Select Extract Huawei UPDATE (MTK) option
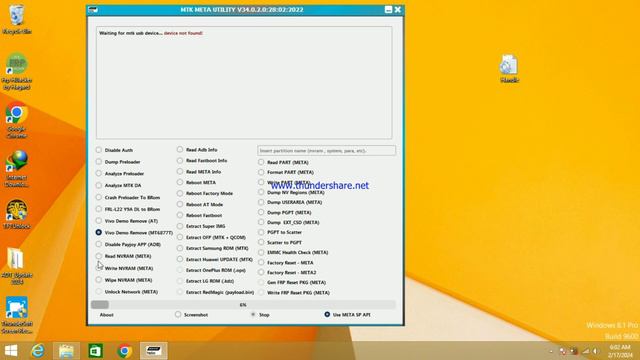640x360 pixels. pyautogui.click(x=216, y=259)
